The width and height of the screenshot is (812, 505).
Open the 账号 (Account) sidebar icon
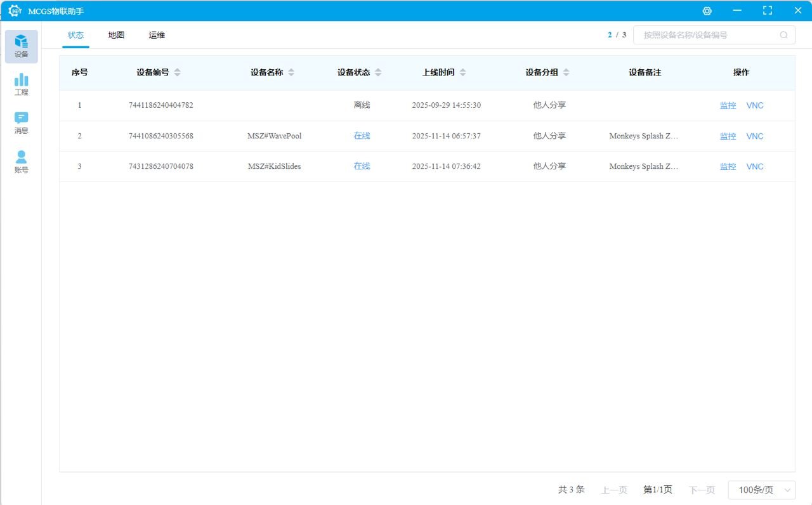(22, 162)
